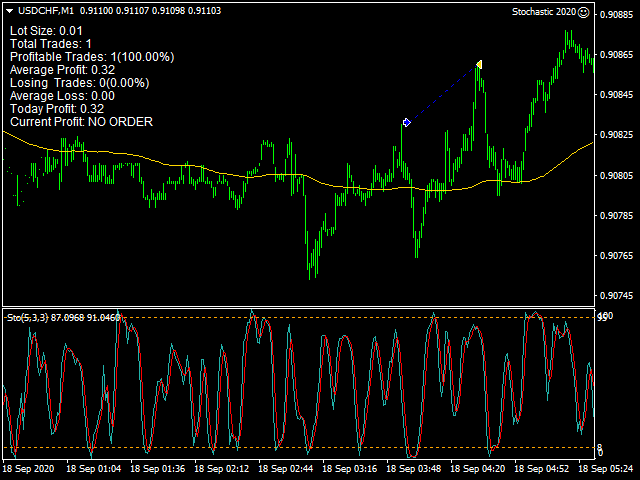Screen dimensions: 640x480
Task: Click the Average Profit: 0.32 line
Action: (62, 70)
